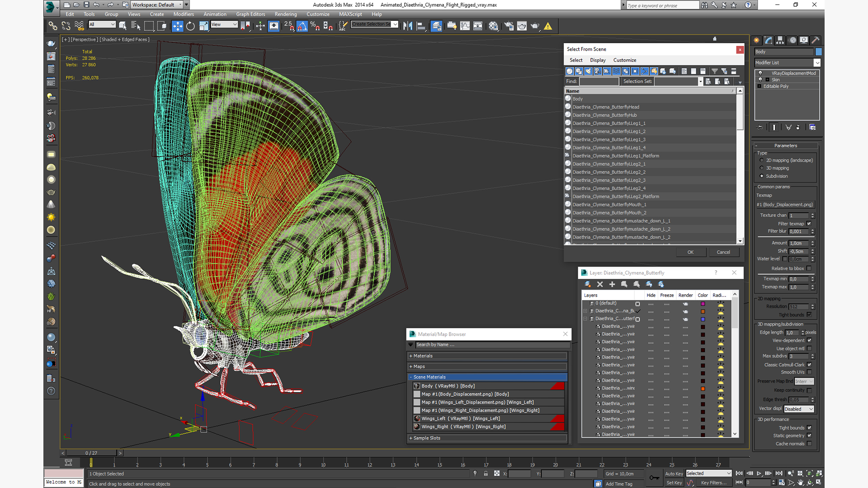Select Subdivision radio button

pyautogui.click(x=762, y=176)
